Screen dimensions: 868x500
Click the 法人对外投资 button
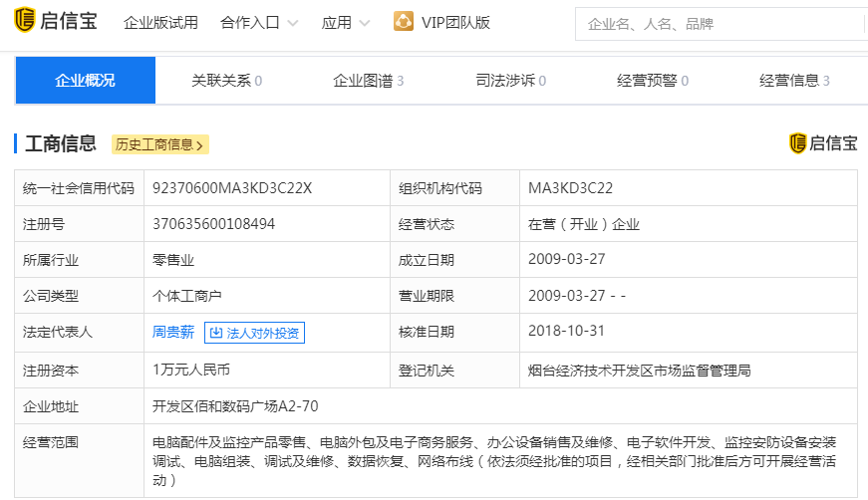[254, 333]
